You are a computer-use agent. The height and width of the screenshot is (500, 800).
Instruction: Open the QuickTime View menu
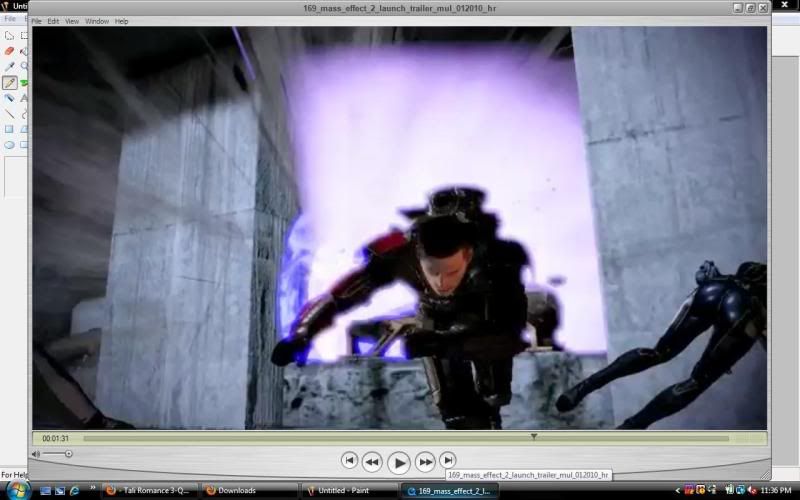coord(72,21)
